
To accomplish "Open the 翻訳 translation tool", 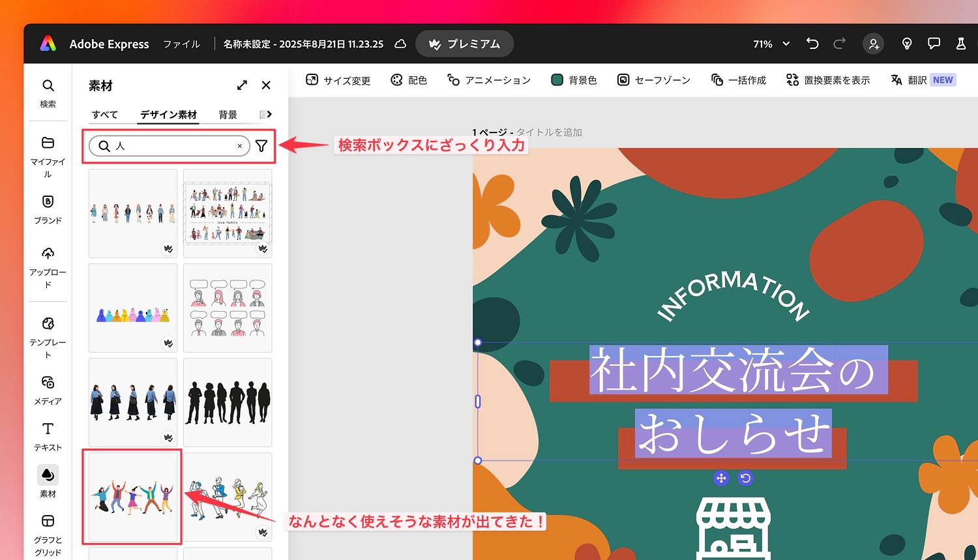I will click(913, 80).
